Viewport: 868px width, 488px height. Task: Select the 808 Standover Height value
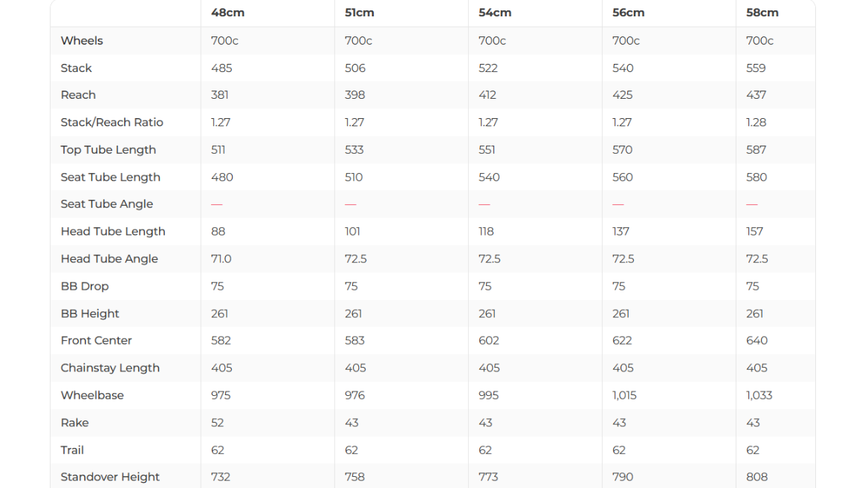click(757, 477)
